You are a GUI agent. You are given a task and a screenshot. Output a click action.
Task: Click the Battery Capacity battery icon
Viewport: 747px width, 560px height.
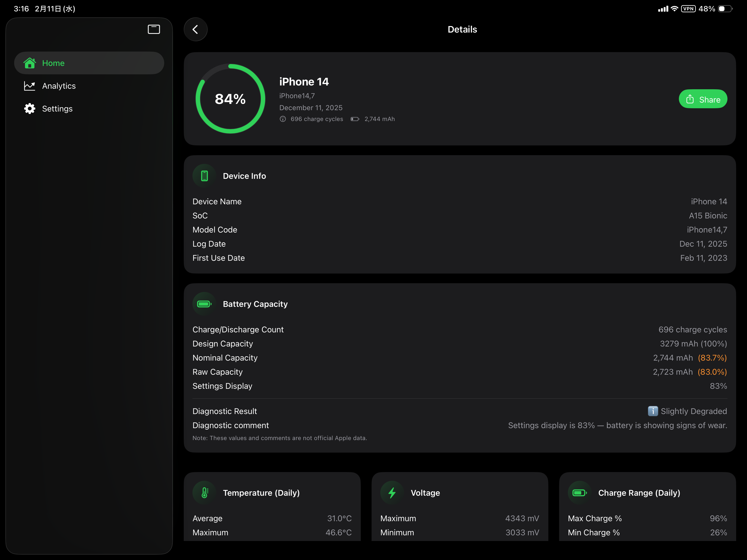pyautogui.click(x=204, y=304)
